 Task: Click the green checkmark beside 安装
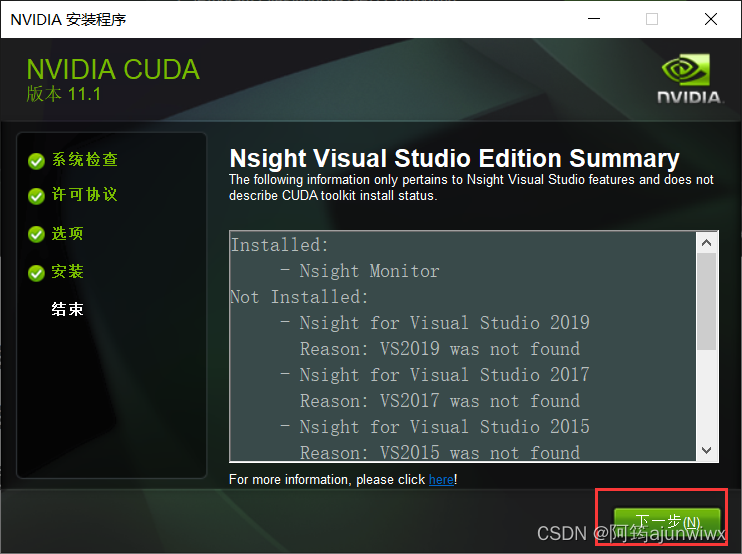click(36, 273)
